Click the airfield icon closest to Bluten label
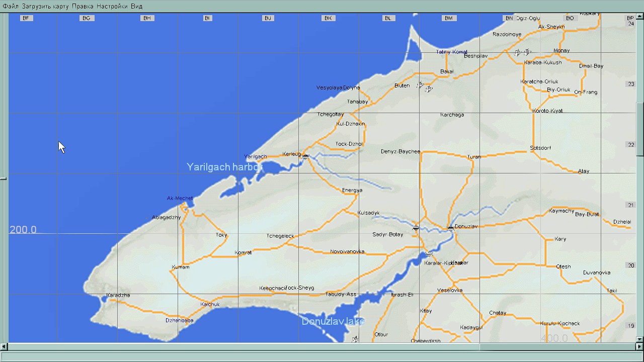 (x=420, y=85)
